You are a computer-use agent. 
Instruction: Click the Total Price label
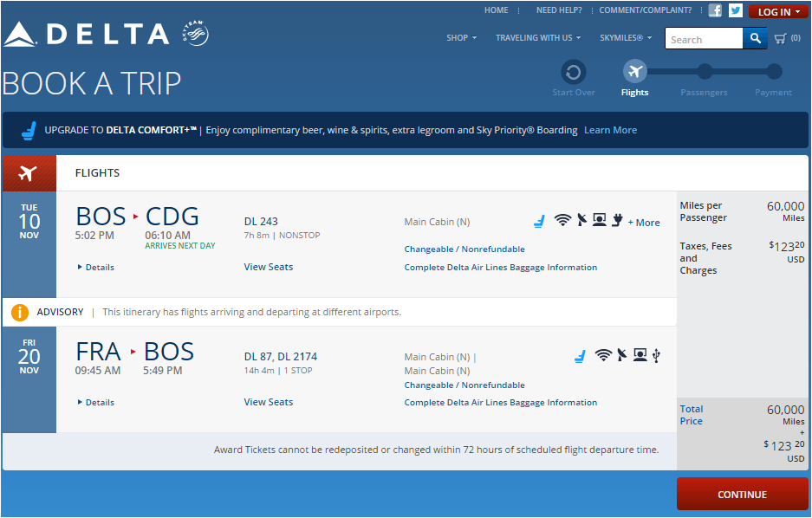click(x=692, y=415)
